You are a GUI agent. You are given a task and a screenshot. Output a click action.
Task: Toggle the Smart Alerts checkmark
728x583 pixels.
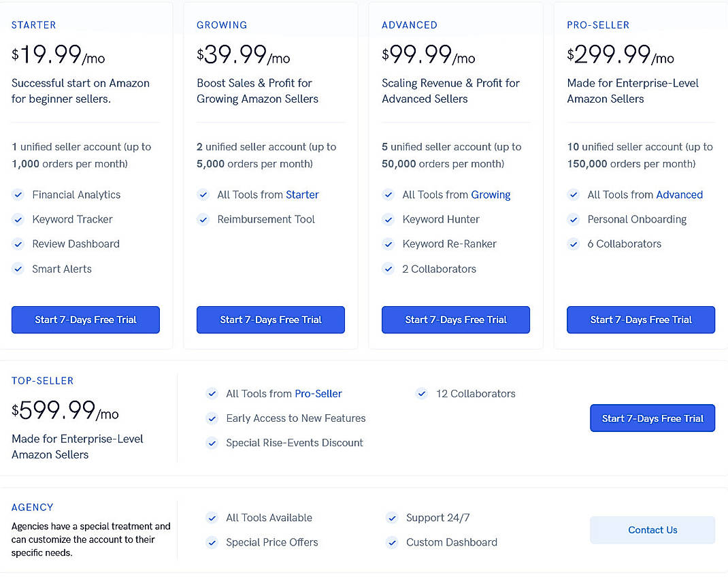pyautogui.click(x=18, y=269)
